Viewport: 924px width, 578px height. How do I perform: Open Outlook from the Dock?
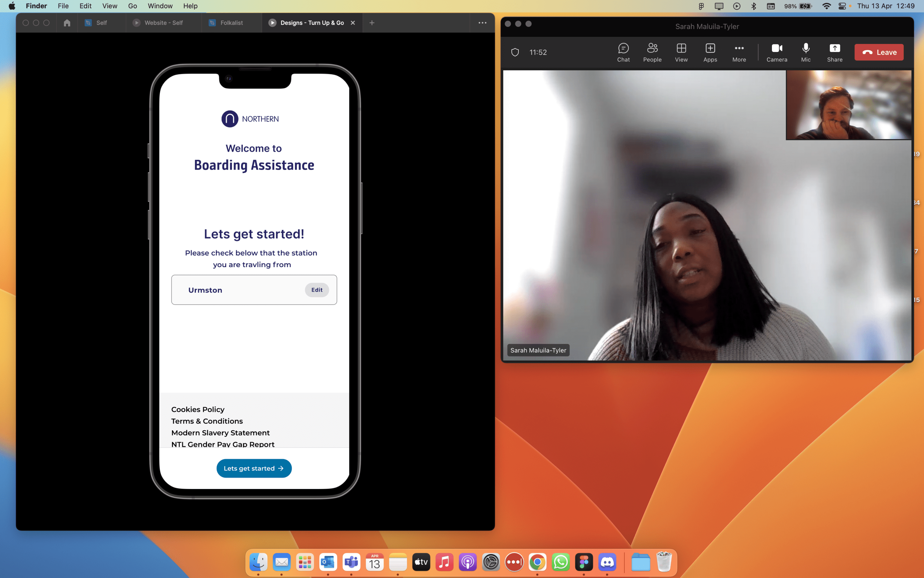[x=328, y=562]
